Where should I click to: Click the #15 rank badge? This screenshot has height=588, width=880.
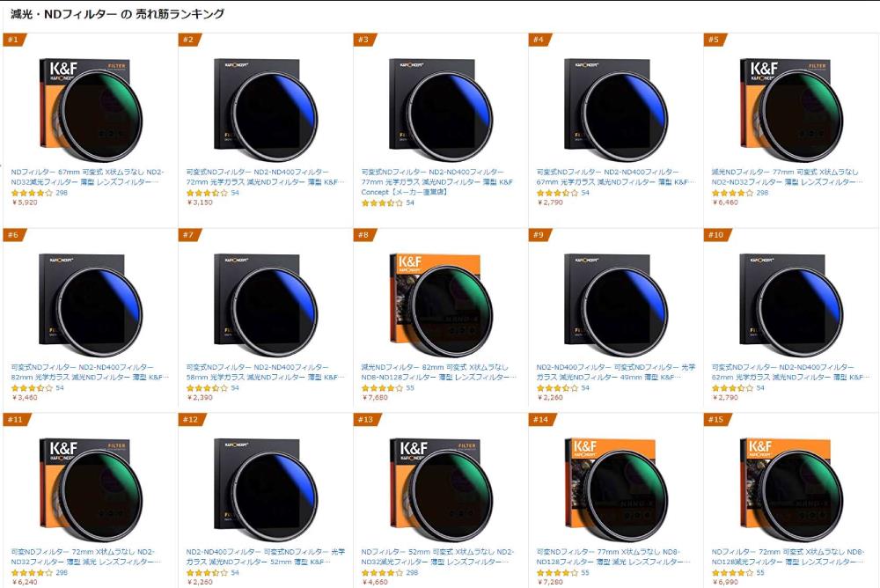716,420
